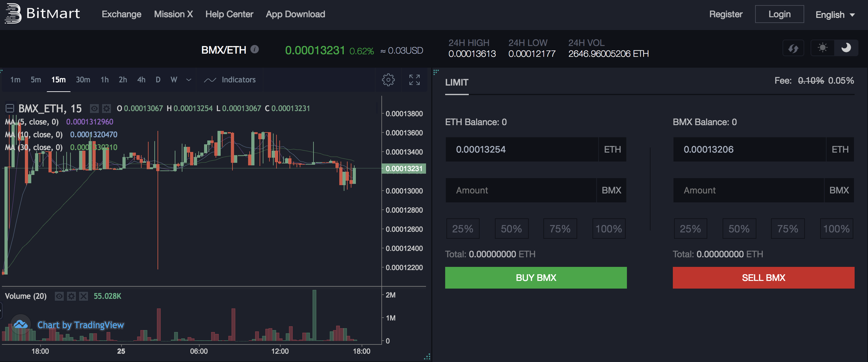Focus the buy Amount BMX field
Screen dimensions: 868x362
521,190
